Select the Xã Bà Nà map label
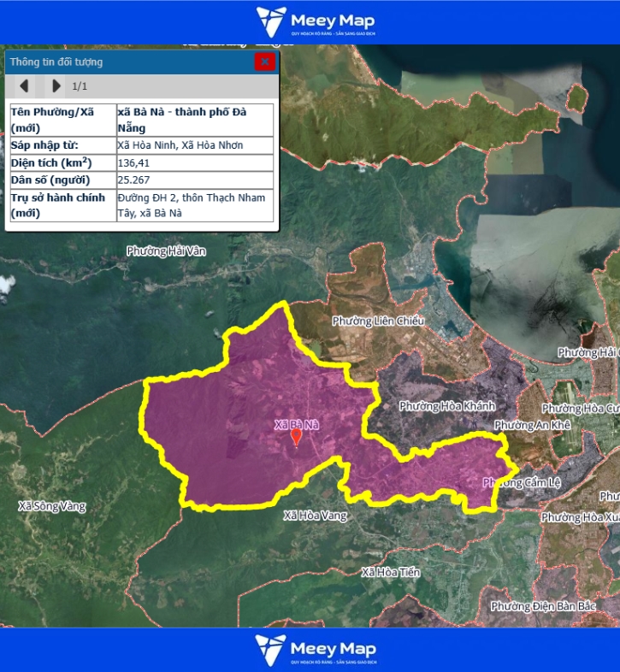 coord(296,424)
